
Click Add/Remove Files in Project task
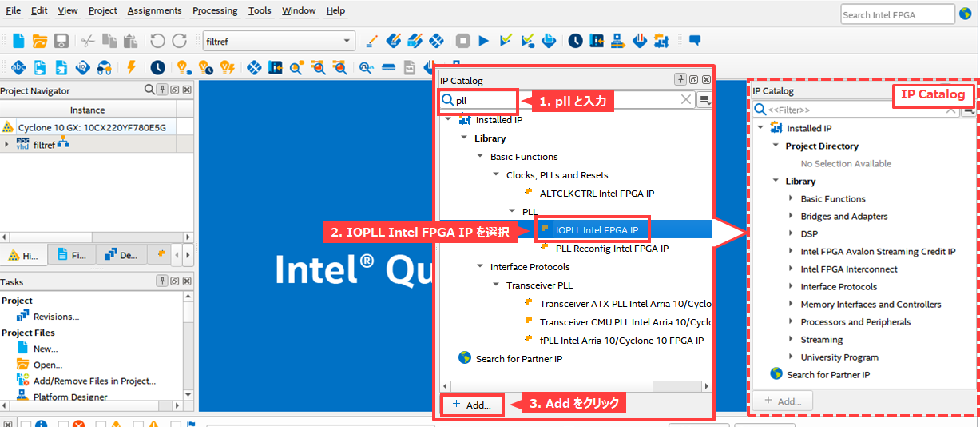coord(94,381)
